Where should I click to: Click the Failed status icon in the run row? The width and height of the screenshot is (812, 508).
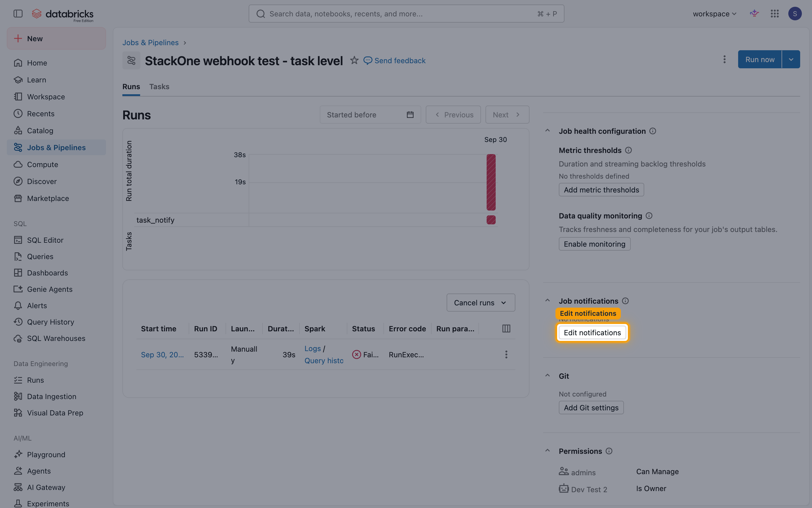coord(356,354)
